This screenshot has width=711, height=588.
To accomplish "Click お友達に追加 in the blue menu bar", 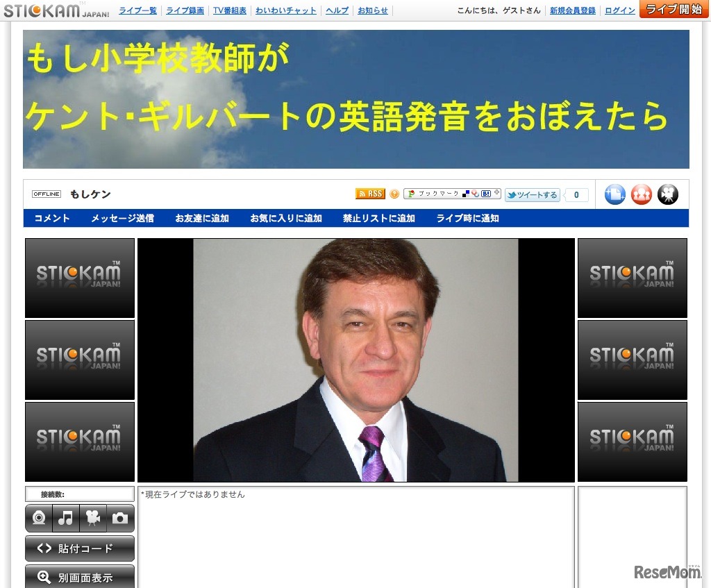I will click(x=202, y=218).
